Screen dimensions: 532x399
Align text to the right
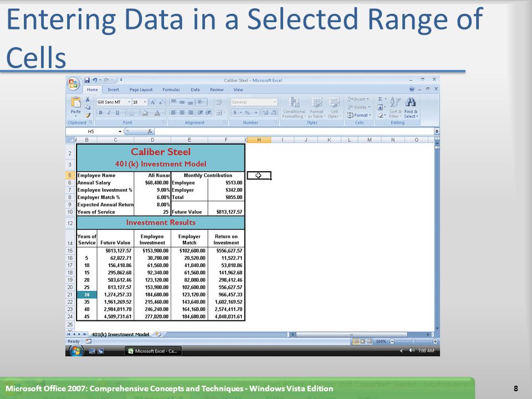click(190, 112)
